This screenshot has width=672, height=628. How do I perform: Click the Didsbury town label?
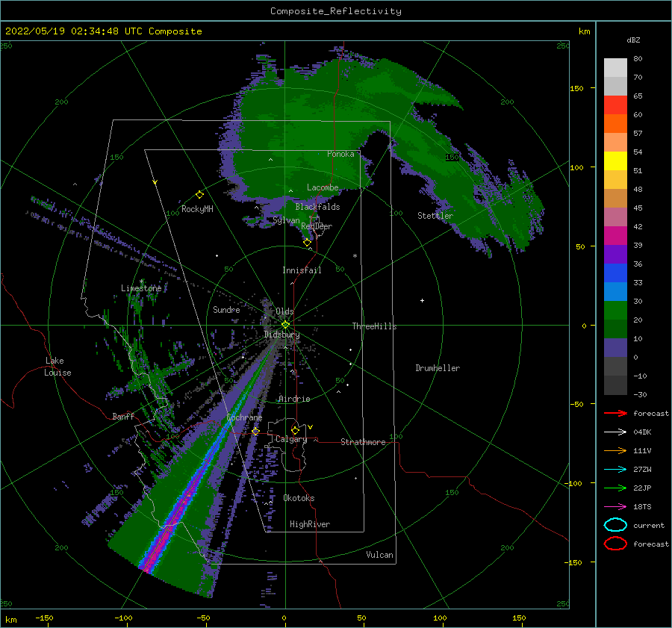click(x=281, y=335)
